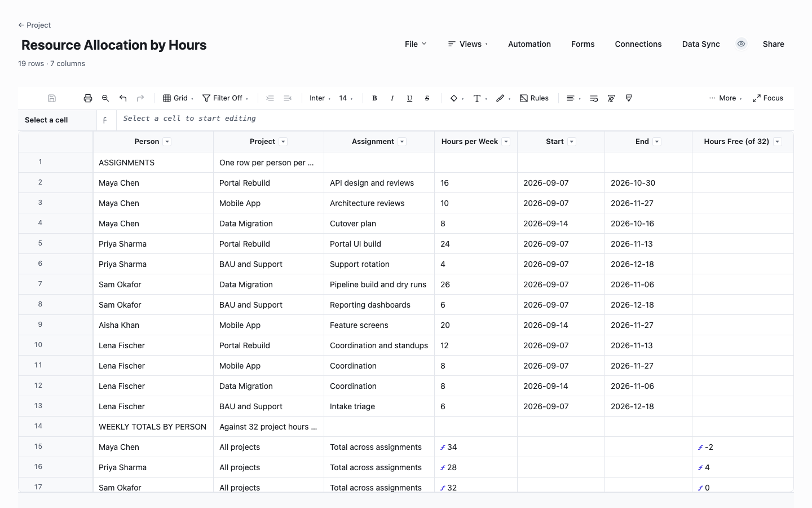The width and height of the screenshot is (812, 508).
Task: Click the formula fx icon
Action: (105, 120)
